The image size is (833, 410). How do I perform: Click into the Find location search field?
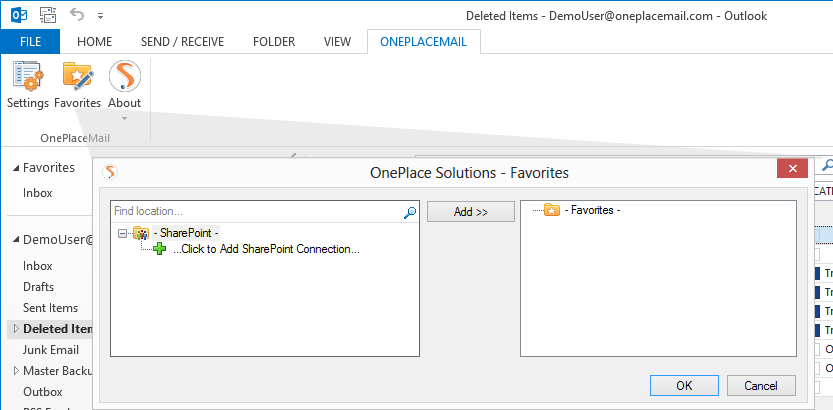[255, 212]
